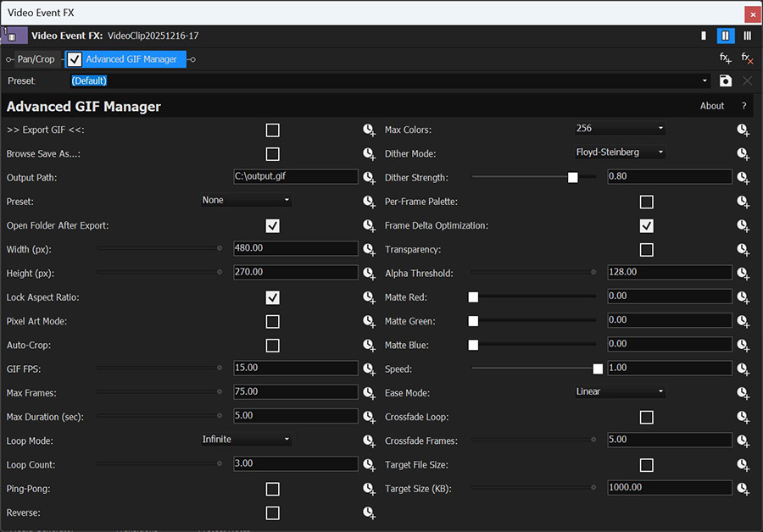Uncheck Open Folder After Export
Image resolution: width=763 pixels, height=532 pixels.
click(x=272, y=225)
